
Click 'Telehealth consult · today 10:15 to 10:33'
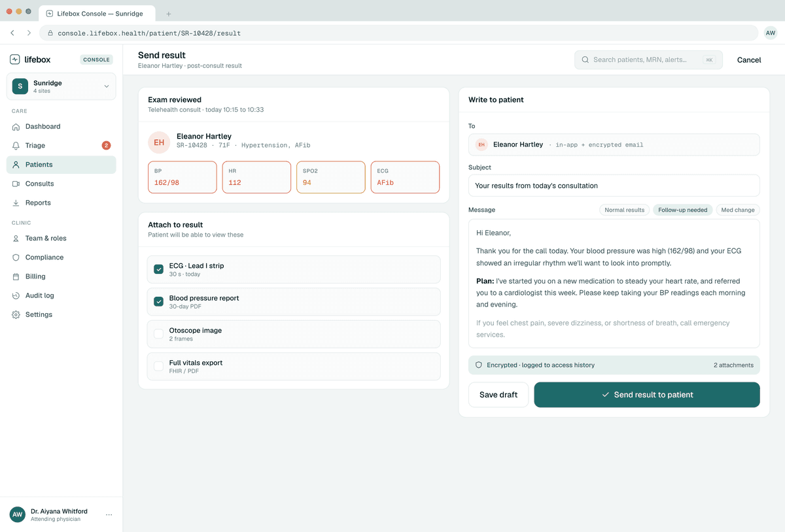point(206,110)
